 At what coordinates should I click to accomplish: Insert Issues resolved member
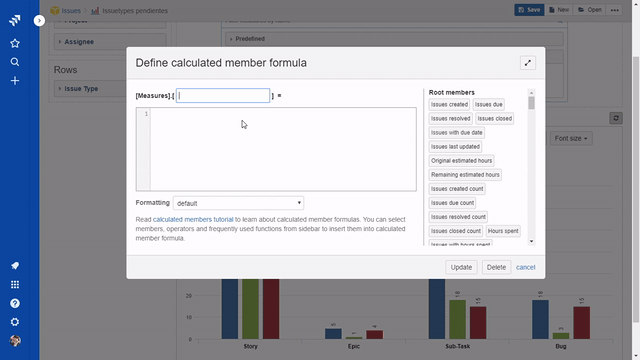pos(451,118)
